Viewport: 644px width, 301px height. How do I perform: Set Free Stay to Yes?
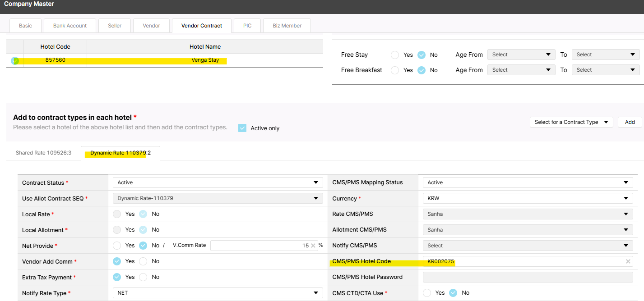click(395, 55)
